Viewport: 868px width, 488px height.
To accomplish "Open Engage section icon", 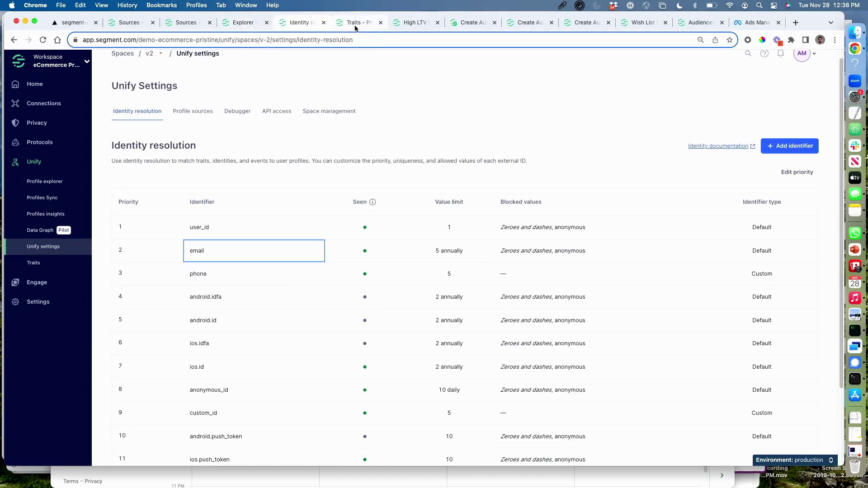I will [15, 282].
